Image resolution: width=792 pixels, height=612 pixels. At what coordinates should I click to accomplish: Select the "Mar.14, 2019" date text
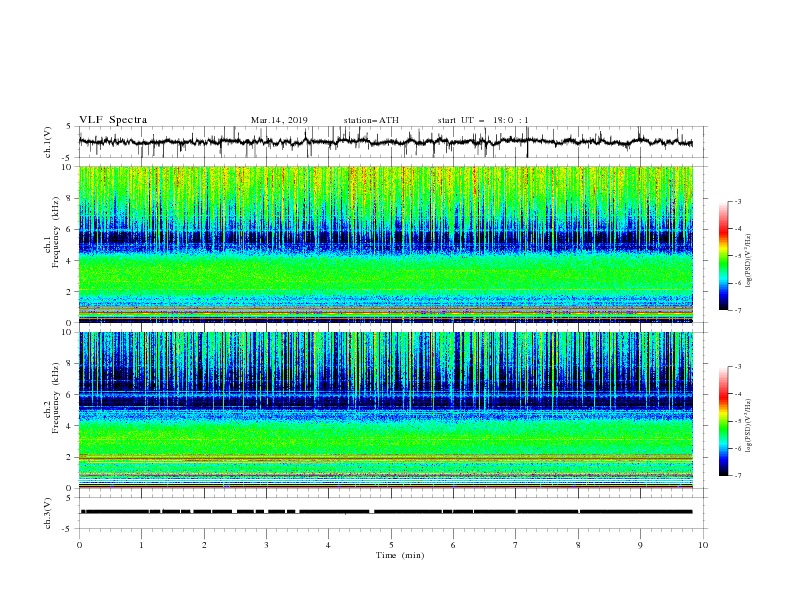[x=279, y=120]
